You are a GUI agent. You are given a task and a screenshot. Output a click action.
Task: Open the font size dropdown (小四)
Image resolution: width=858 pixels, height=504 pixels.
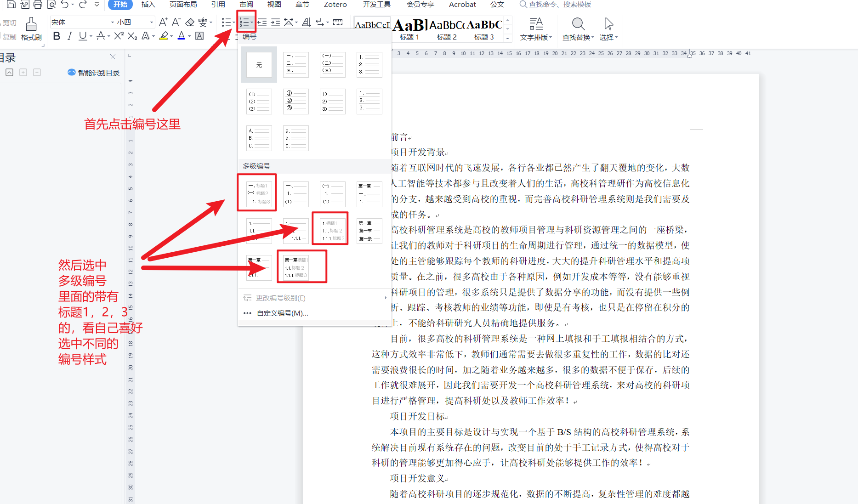(x=152, y=22)
